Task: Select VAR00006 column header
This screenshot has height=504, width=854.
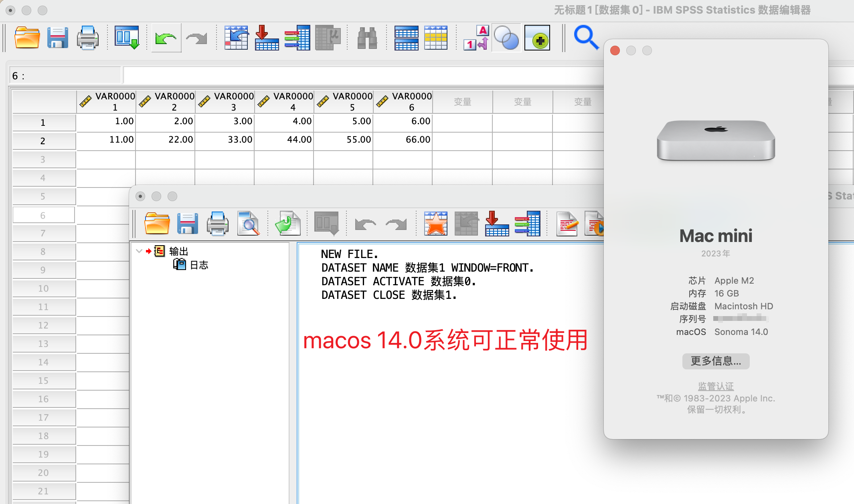Action: [x=403, y=102]
